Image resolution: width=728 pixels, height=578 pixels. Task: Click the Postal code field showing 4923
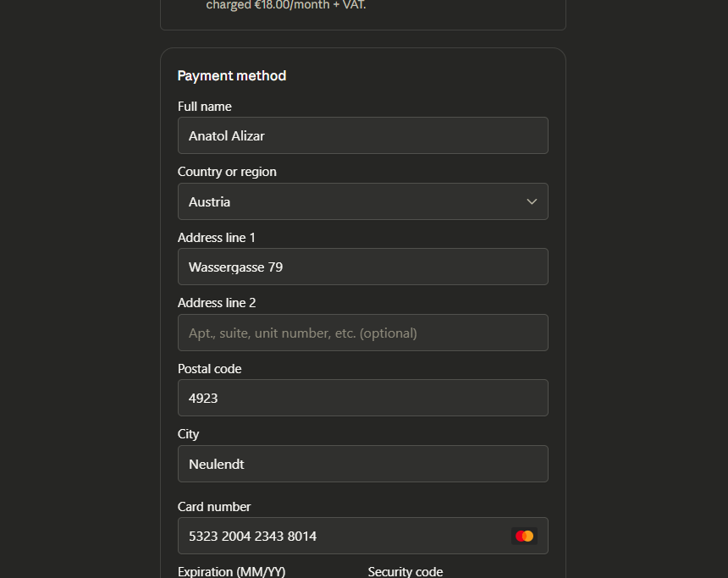pos(362,398)
